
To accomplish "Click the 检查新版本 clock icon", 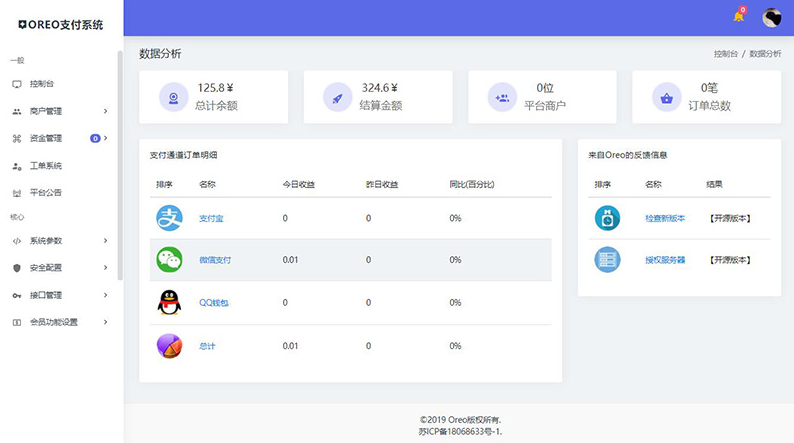I will [607, 218].
